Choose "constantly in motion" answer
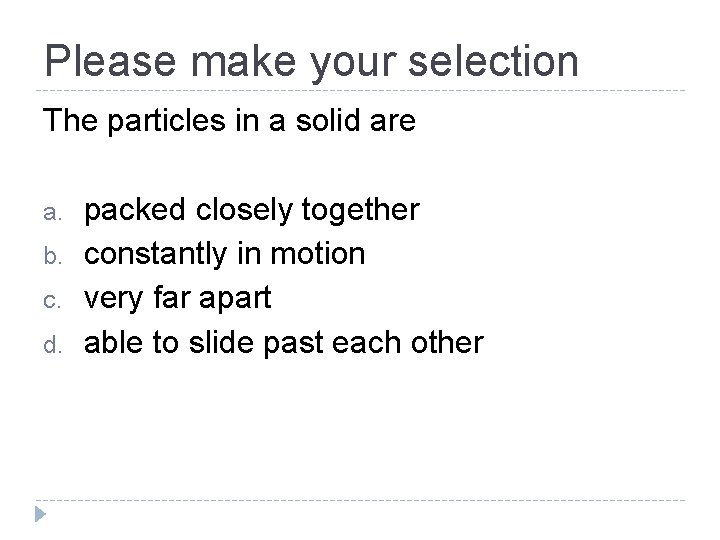Viewport: 720px width, 540px height. tap(224, 254)
